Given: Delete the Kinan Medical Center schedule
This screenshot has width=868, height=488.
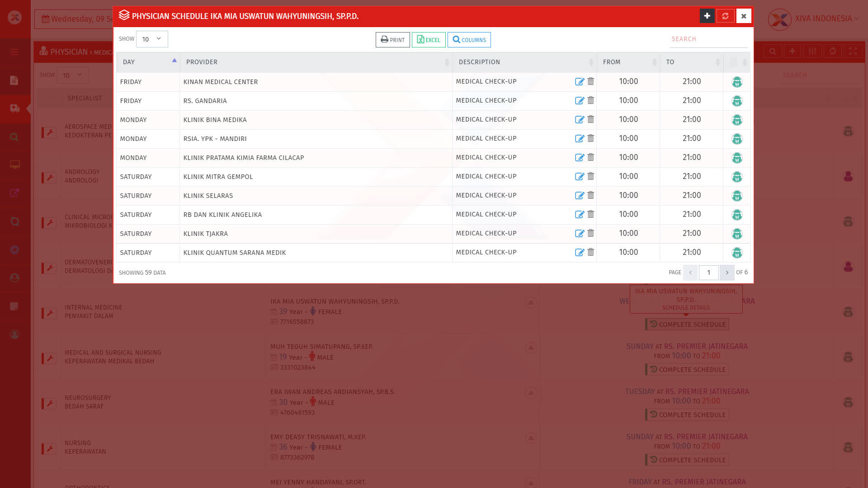Looking at the screenshot, I should 590,81.
